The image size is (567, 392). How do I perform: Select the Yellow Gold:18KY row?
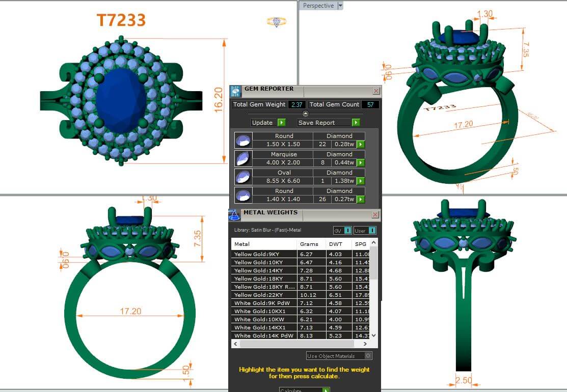click(264, 278)
